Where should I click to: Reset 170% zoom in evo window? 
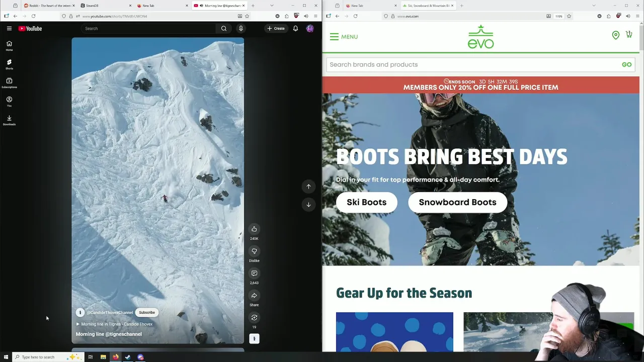(559, 16)
